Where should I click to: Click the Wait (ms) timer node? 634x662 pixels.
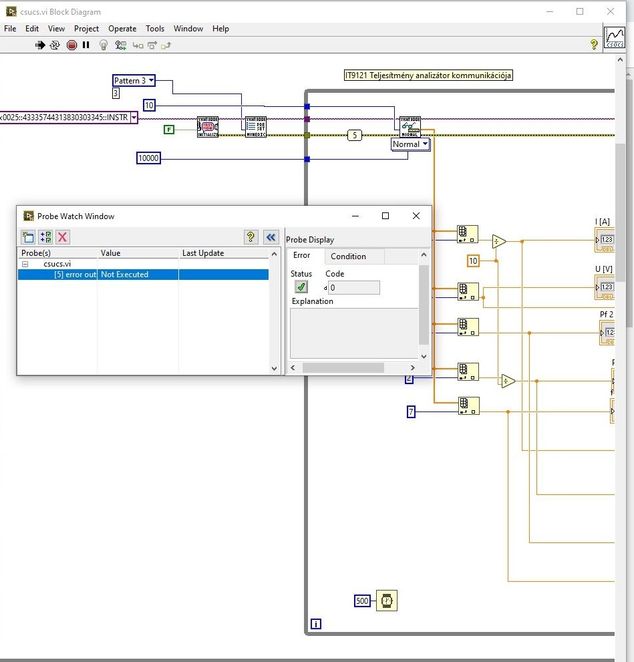click(x=387, y=600)
